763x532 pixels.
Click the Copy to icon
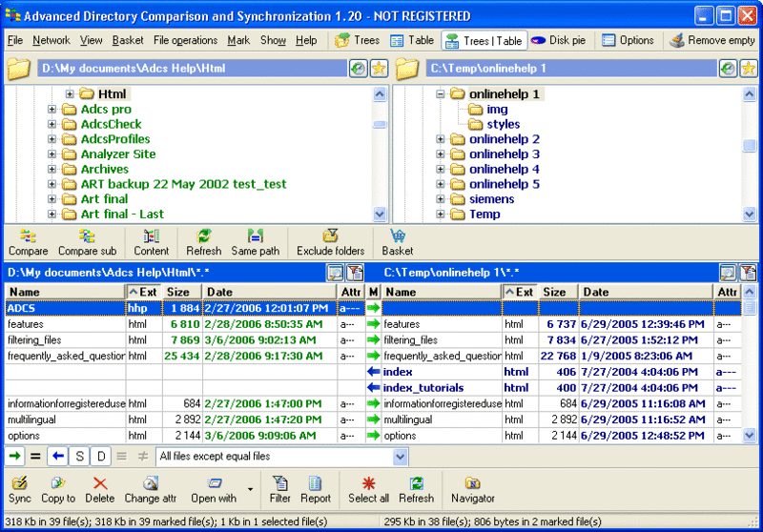pos(58,482)
